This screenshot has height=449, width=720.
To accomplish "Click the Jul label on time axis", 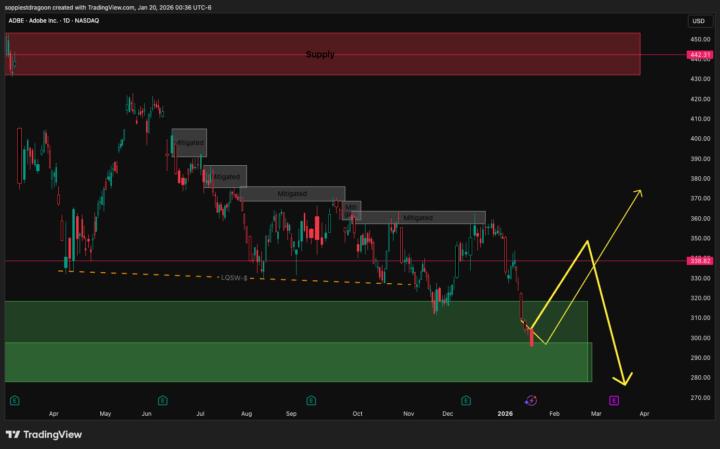I will click(200, 414).
